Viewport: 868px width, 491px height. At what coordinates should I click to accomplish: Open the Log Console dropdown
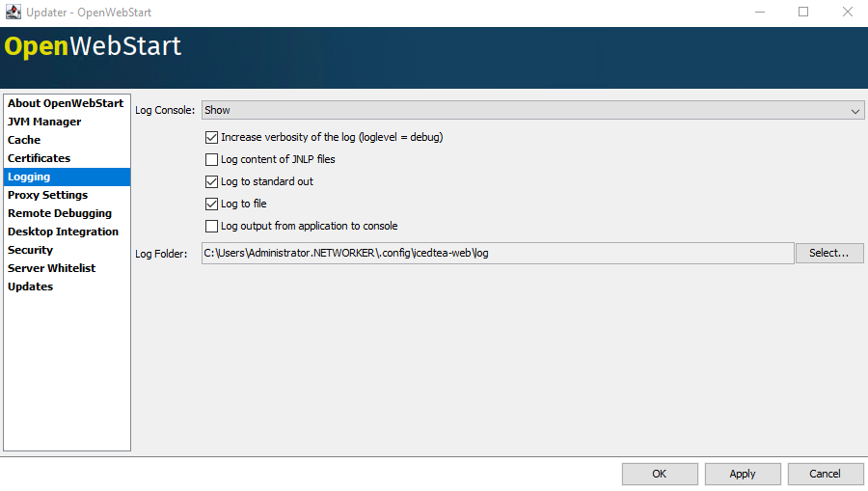tap(532, 111)
